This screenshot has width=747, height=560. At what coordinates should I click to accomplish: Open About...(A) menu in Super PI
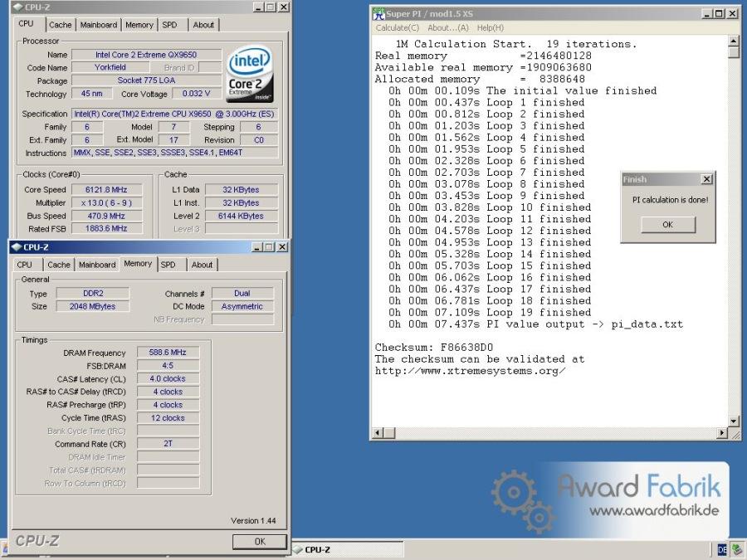448,28
